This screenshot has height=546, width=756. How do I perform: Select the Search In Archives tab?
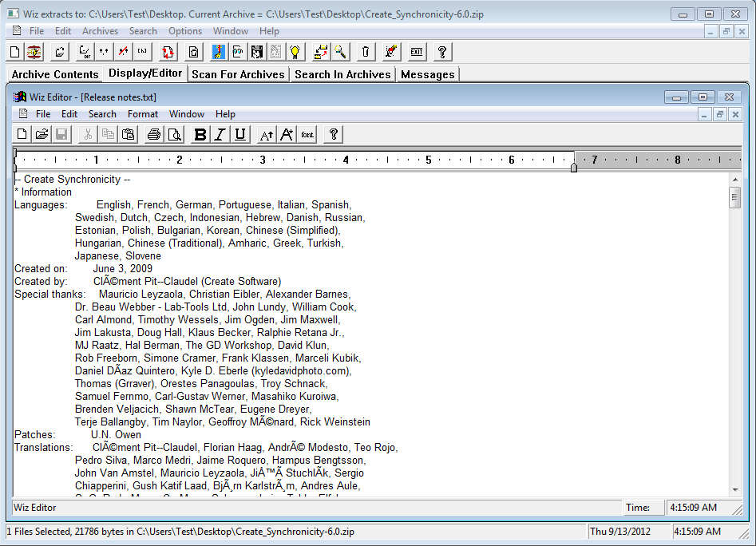pos(342,74)
